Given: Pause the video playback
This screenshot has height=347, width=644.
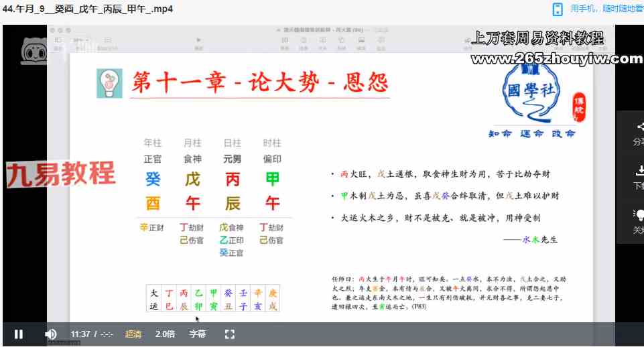Looking at the screenshot, I should [x=19, y=334].
